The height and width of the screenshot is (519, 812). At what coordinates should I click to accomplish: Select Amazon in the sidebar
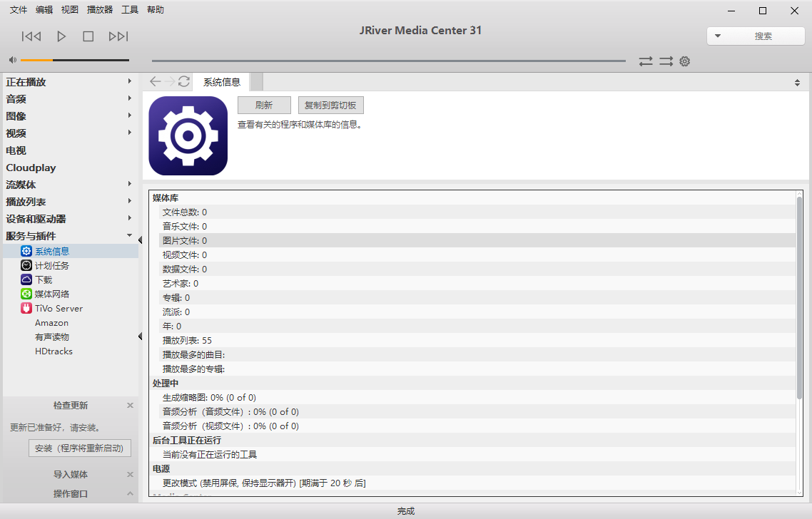[51, 323]
